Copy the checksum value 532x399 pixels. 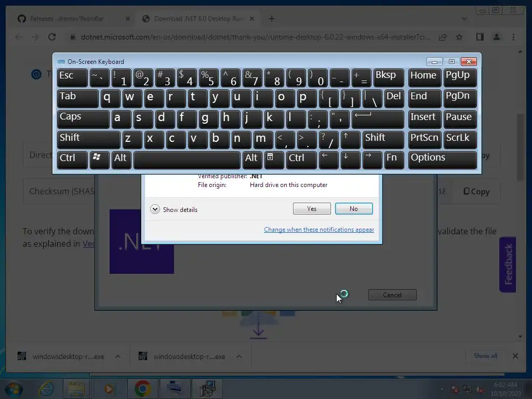point(476,192)
